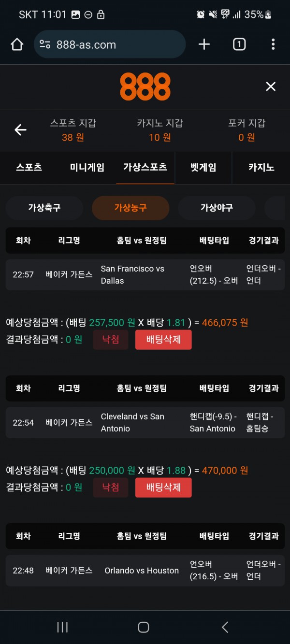Tap the site info icon beside the URL
This screenshot has width=290, height=644.
pos(45,45)
